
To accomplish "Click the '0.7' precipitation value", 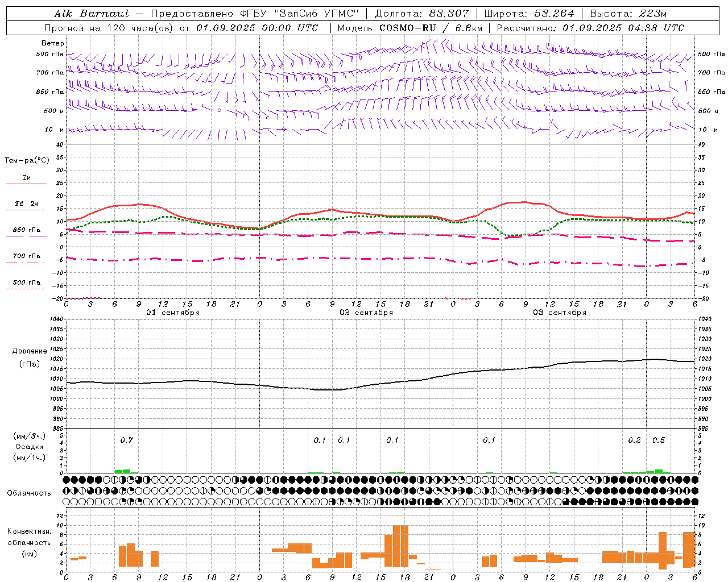I will pos(126,440).
